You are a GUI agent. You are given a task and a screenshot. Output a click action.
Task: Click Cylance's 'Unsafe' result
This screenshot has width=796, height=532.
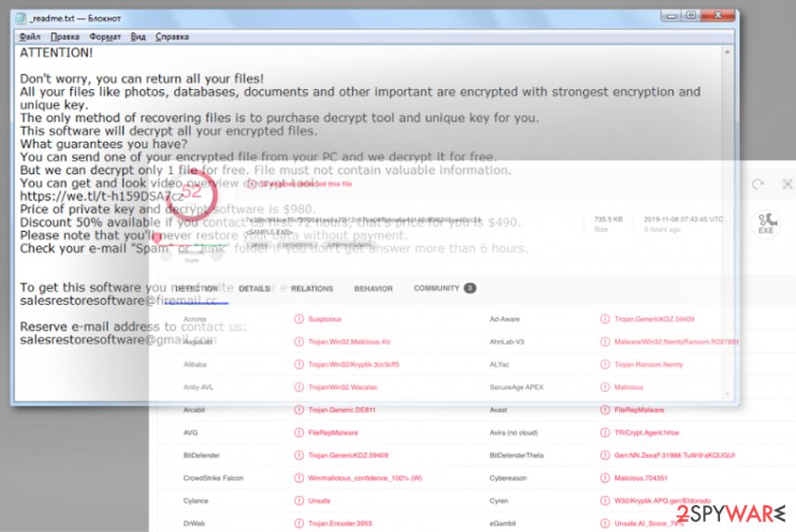click(320, 500)
